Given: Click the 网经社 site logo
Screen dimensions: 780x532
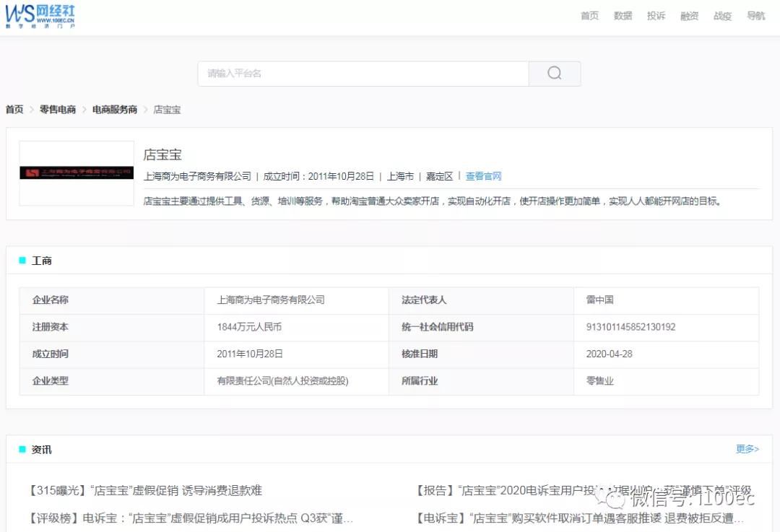Looking at the screenshot, I should (40, 17).
